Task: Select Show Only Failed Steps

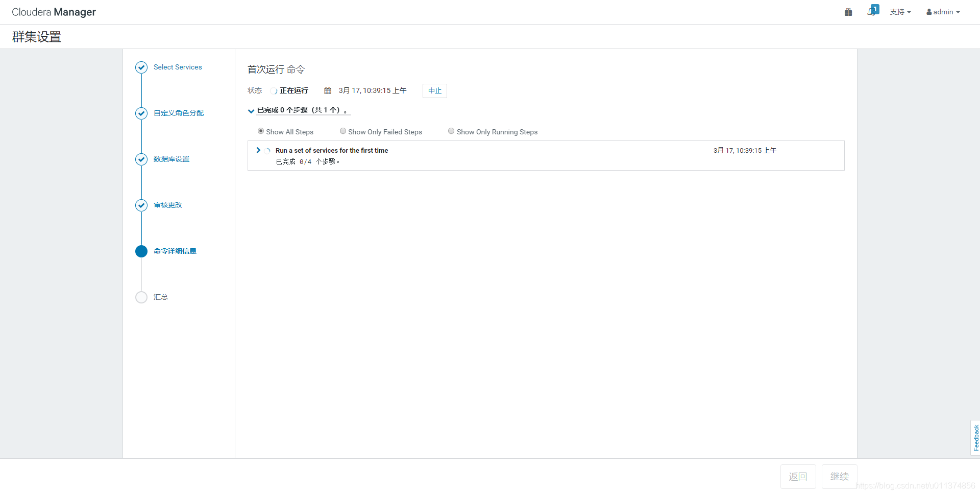Action: click(x=342, y=131)
